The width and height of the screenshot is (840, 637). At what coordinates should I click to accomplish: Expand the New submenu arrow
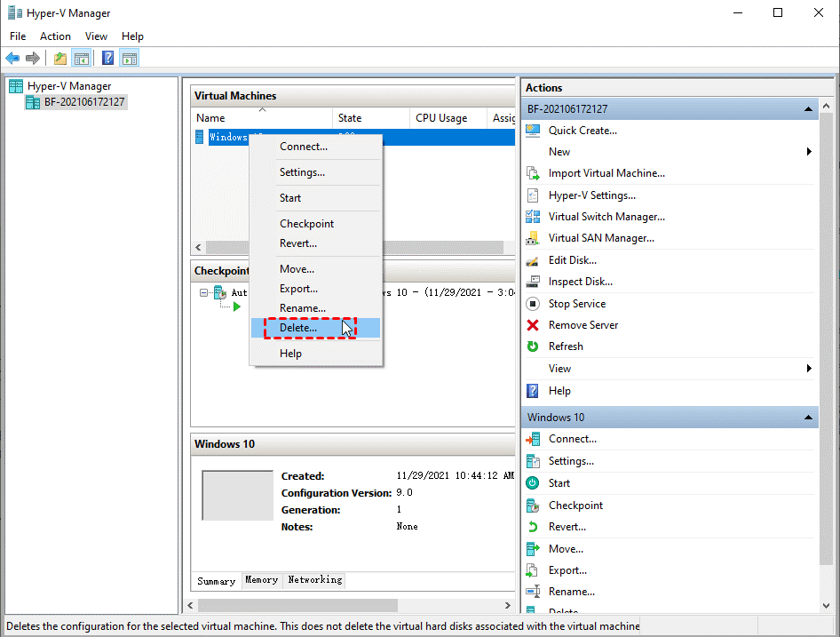coord(809,152)
